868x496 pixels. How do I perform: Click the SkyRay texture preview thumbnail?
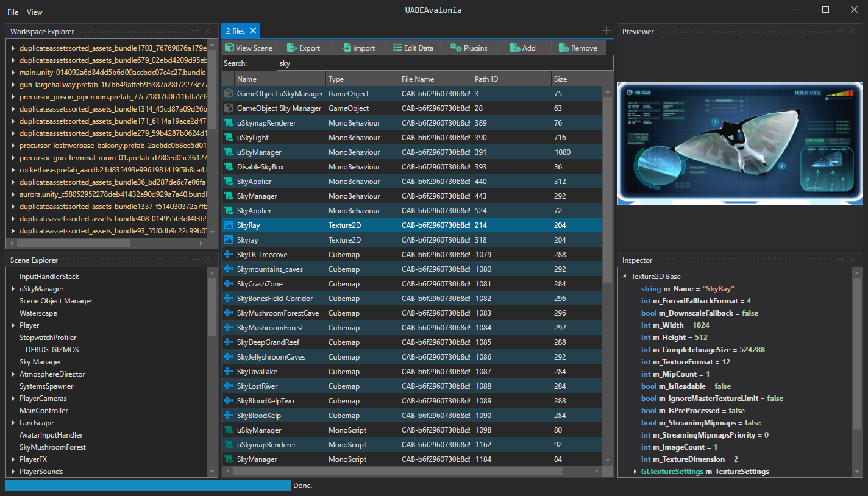[739, 142]
